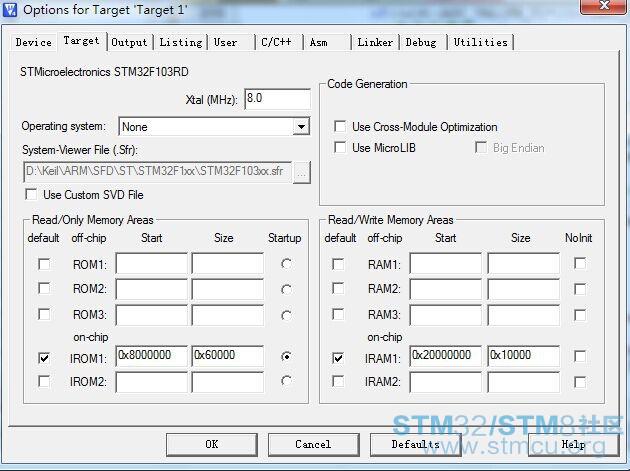Image resolution: width=630 pixels, height=471 pixels.
Task: Click the STMicroelectronics STM32F103RD device label
Action: tap(104, 72)
